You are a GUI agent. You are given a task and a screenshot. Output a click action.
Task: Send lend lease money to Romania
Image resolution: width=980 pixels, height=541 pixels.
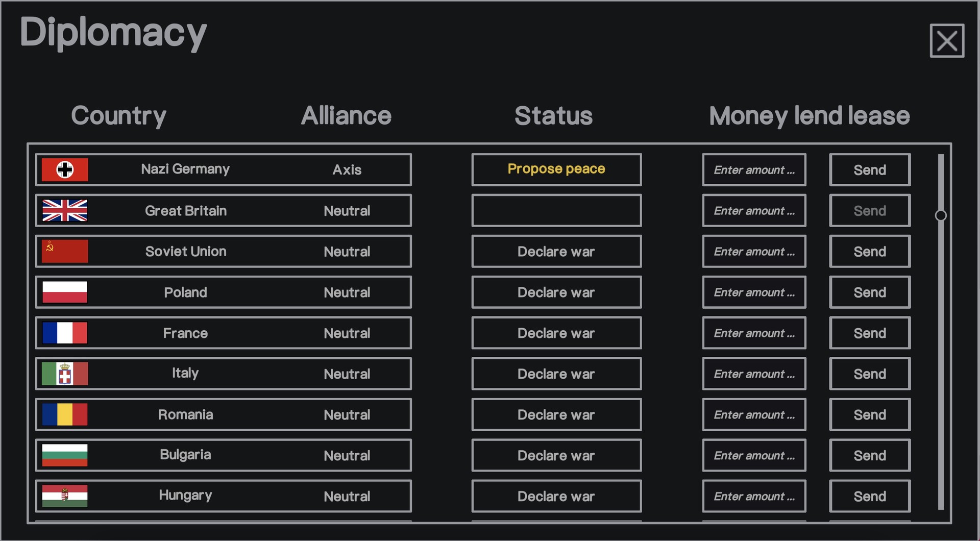870,414
